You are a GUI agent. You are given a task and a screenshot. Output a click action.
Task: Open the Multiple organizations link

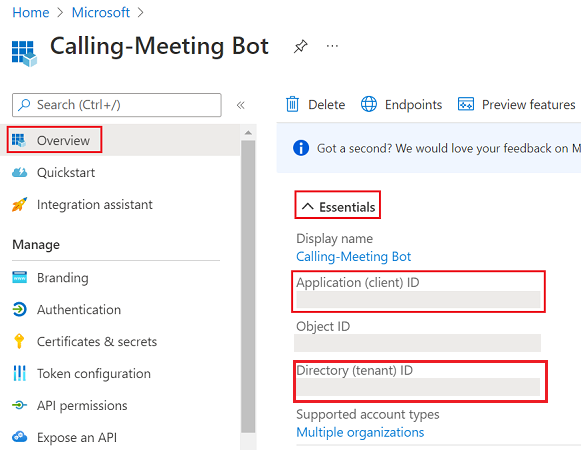[360, 432]
